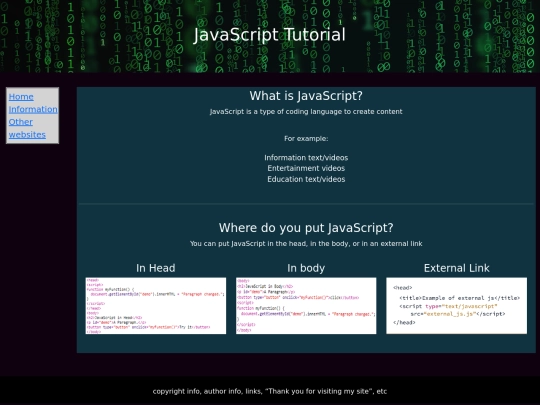Screen dimensions: 540x405
Task: Click the 'Entertainment videos' line
Action: coord(306,168)
